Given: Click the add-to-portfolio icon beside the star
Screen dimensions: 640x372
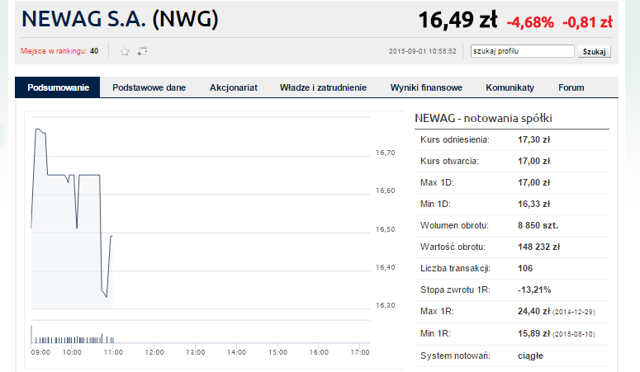Looking at the screenshot, I should 142,51.
